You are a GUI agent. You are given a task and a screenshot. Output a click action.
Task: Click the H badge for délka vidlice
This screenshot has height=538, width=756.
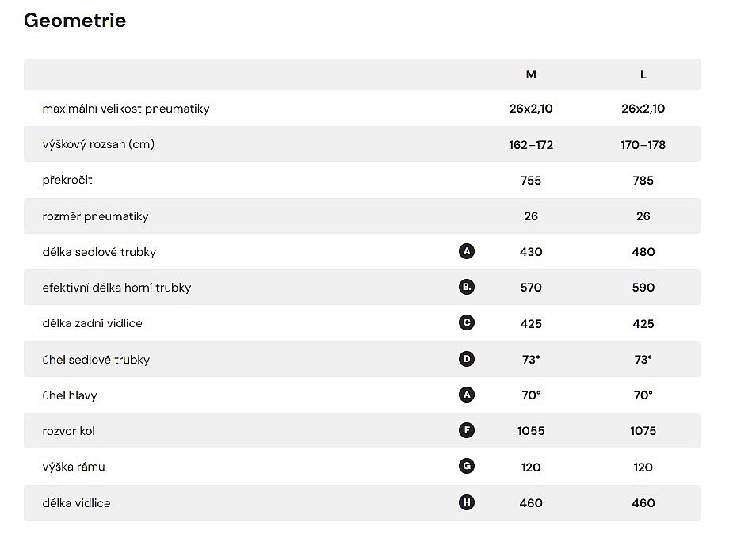467,502
